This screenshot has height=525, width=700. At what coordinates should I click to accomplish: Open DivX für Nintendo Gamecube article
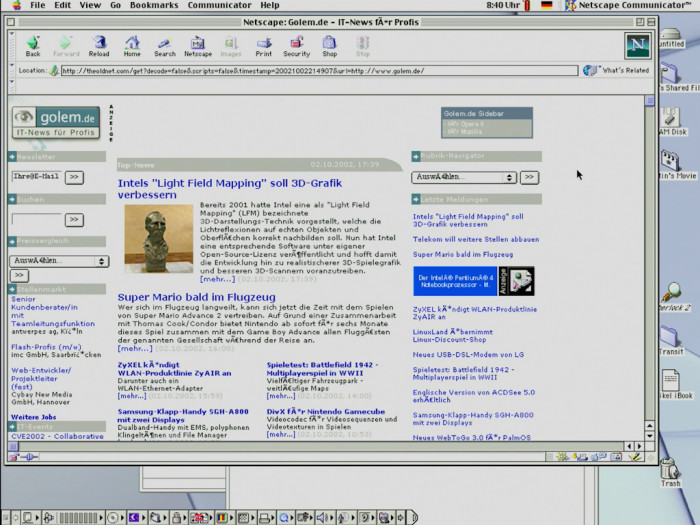click(x=326, y=412)
